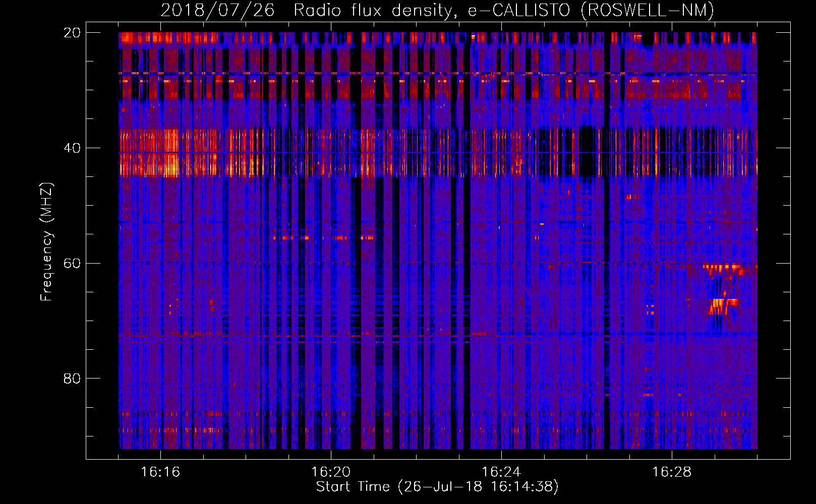Click the plot title 'Radio flux density, e-CALLISTO (ROSWELL-NM)'
Screen dimensions: 816x504
(x=504, y=10)
